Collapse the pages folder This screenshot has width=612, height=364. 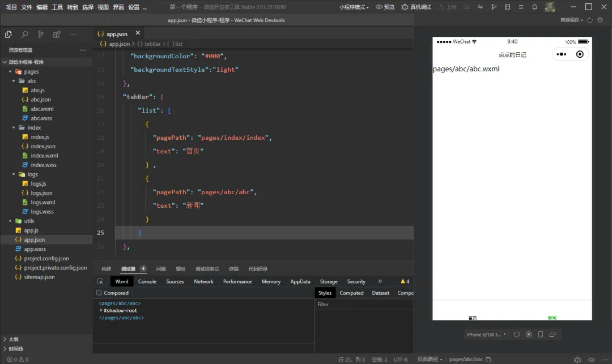pyautogui.click(x=11, y=72)
